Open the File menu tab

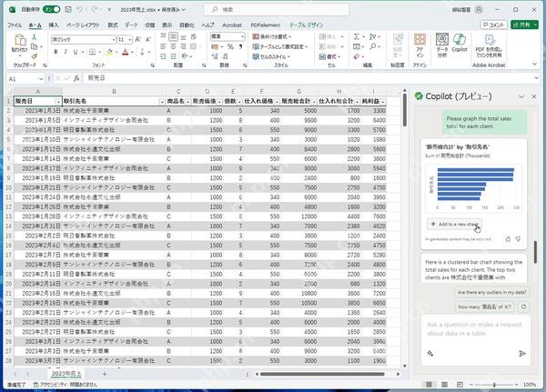coord(15,25)
